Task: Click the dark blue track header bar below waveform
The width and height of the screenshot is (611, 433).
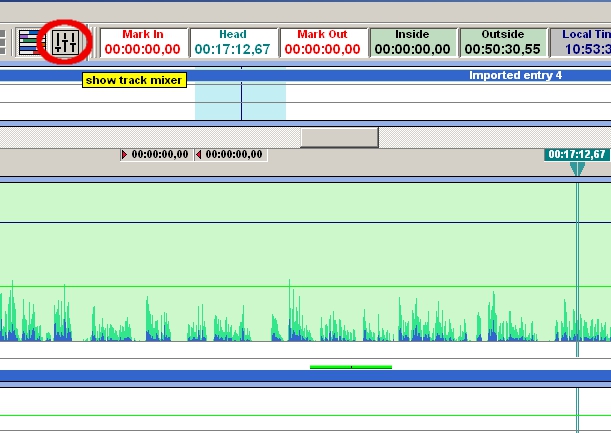Action: (306, 376)
